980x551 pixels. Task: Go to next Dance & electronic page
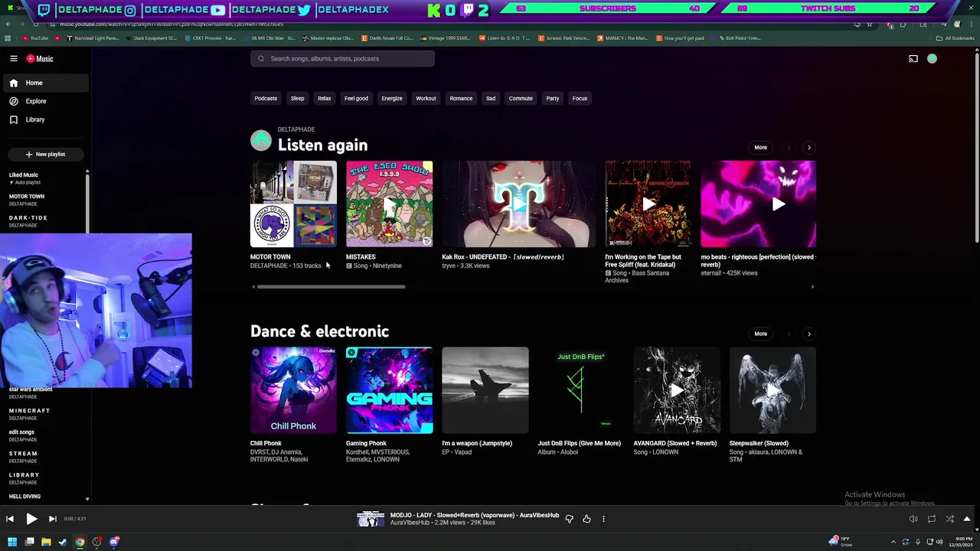(808, 334)
